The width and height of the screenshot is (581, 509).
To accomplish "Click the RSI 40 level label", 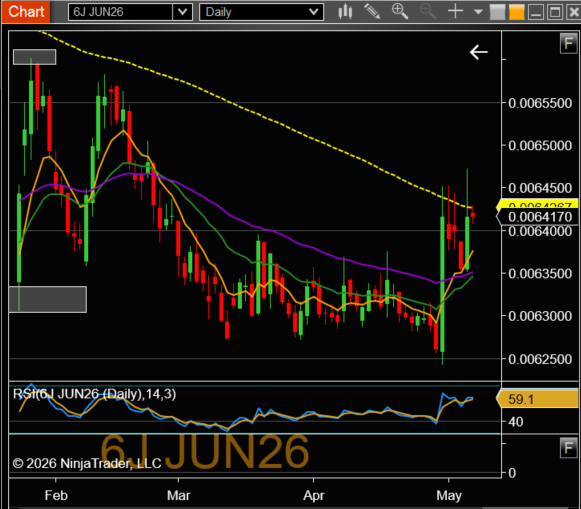I will (515, 422).
